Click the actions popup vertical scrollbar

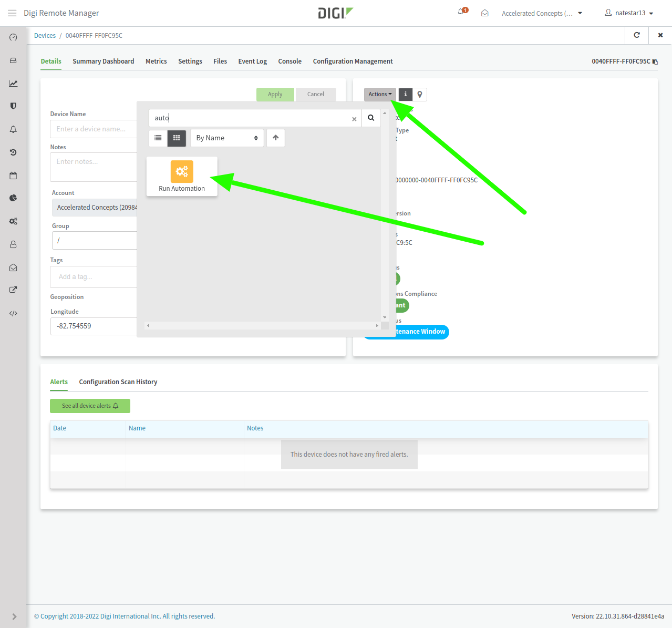point(385,215)
